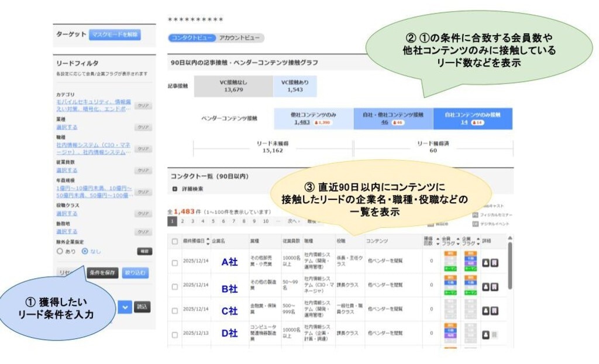
Task: Switch to アカウントビュー tab
Action: tap(240, 38)
